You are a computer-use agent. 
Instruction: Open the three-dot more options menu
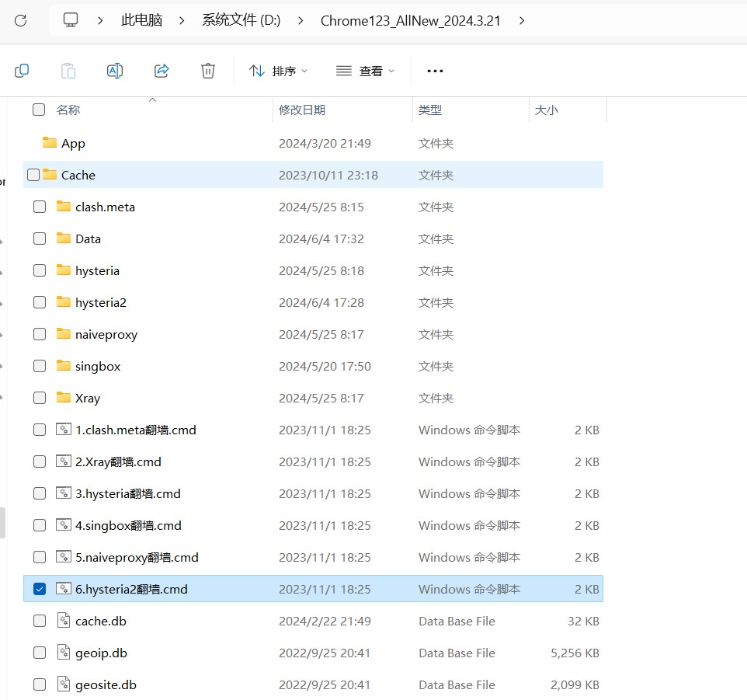pos(435,71)
